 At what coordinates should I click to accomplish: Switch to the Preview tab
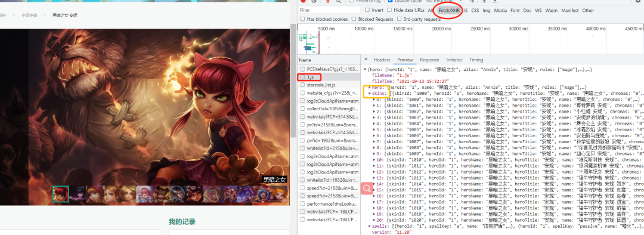click(405, 60)
